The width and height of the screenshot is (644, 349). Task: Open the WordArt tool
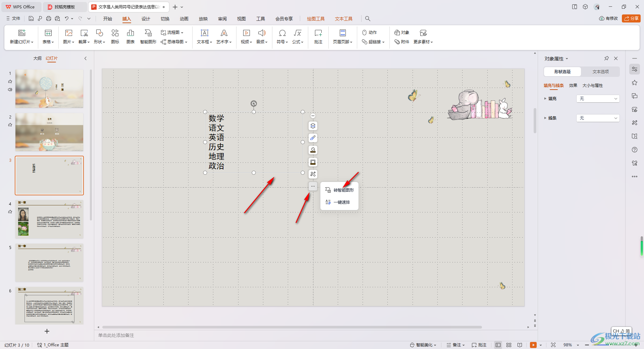coord(224,37)
